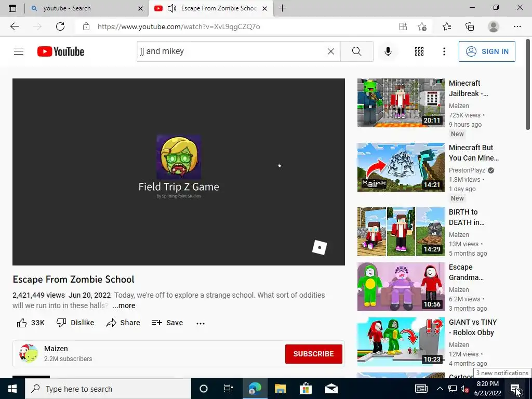Open the network icon in system tray
This screenshot has height=399, width=532.
click(x=452, y=389)
